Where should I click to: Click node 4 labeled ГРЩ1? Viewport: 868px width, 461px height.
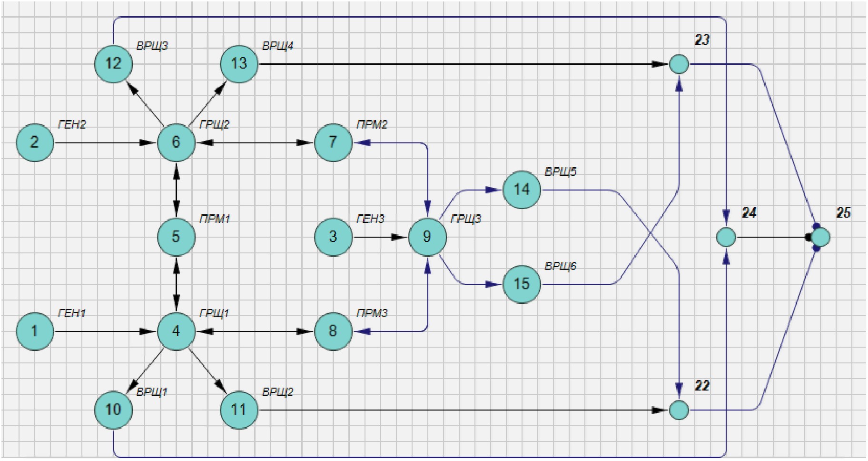pyautogui.click(x=176, y=331)
